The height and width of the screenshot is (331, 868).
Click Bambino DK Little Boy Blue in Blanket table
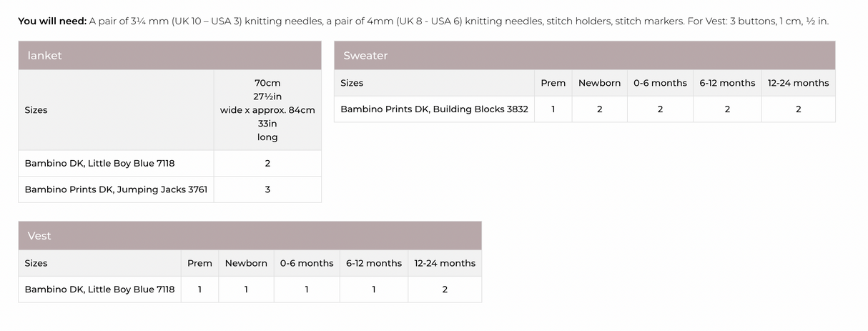pyautogui.click(x=99, y=163)
